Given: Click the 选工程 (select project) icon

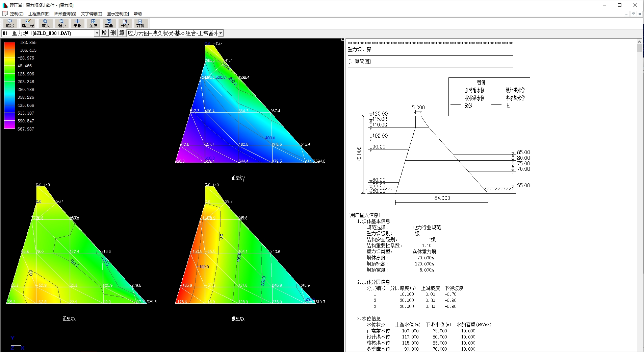Looking at the screenshot, I should pyautogui.click(x=28, y=23).
